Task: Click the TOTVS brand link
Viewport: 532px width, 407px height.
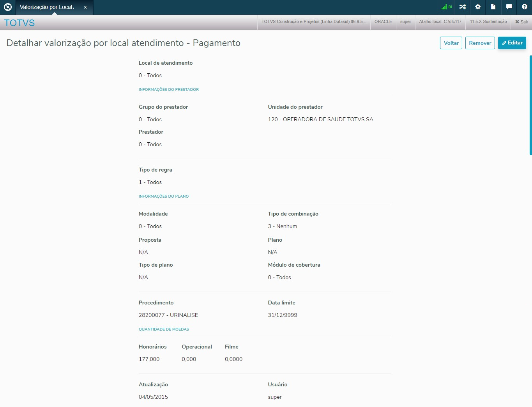Action: click(x=19, y=23)
